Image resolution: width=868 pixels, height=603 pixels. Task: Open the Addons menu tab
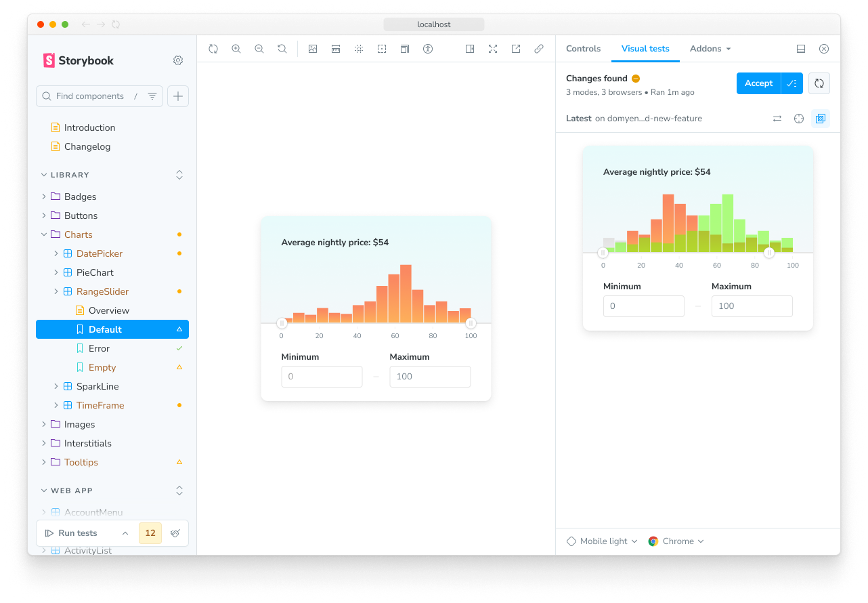pos(706,48)
